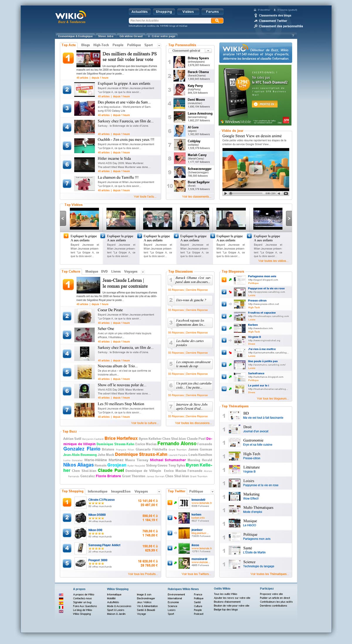The width and height of the screenshot is (352, 644).
Task: Click the Signaler un bug footer link
Action: click(x=82, y=602)
